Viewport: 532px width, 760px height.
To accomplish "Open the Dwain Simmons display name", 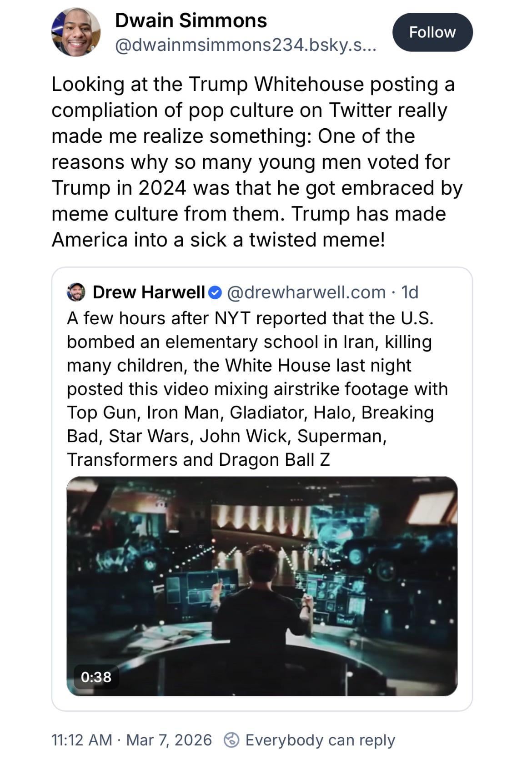I will tap(191, 20).
